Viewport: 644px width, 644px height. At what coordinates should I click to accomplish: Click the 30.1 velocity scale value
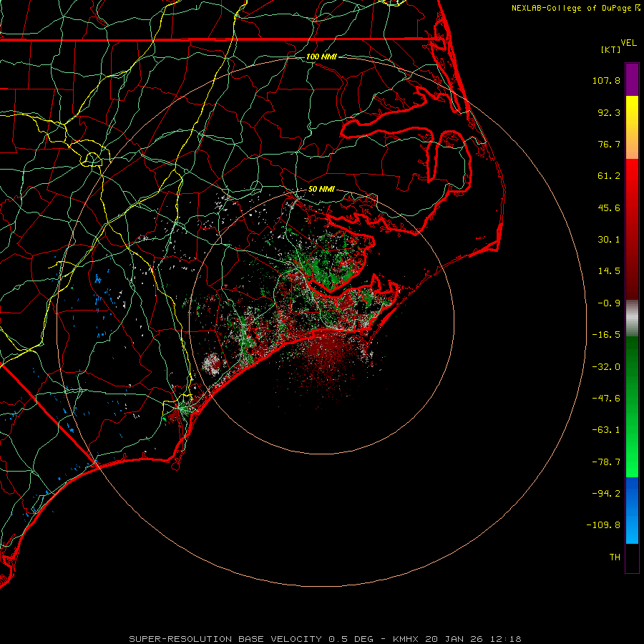pos(609,240)
